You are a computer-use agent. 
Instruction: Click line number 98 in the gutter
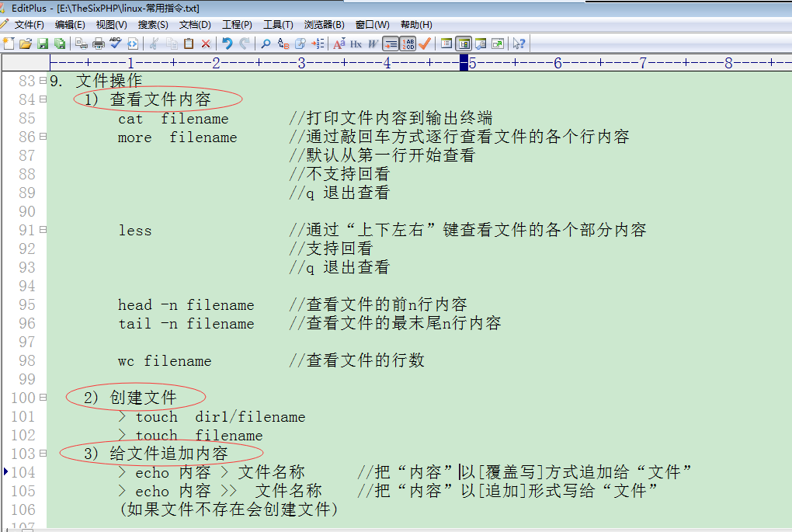click(x=26, y=361)
